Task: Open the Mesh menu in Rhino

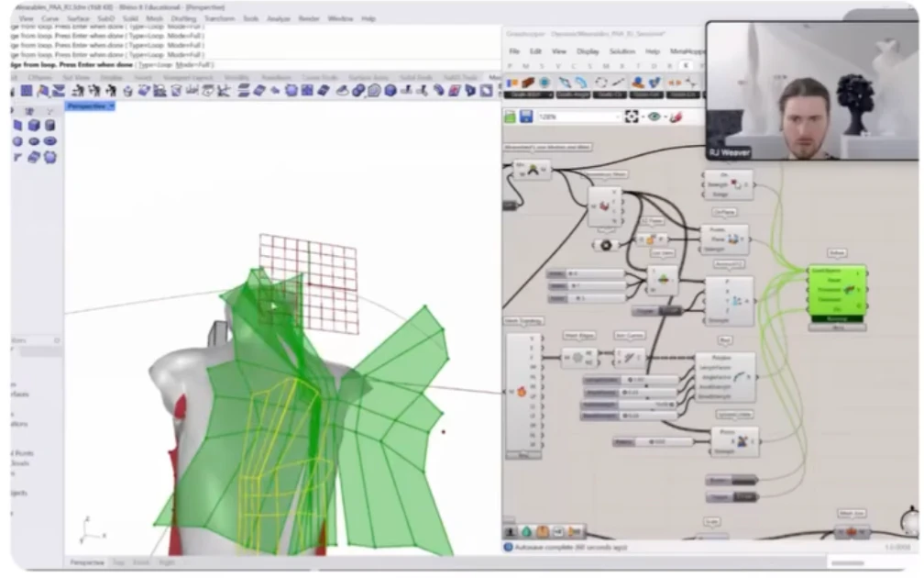Action: click(154, 19)
